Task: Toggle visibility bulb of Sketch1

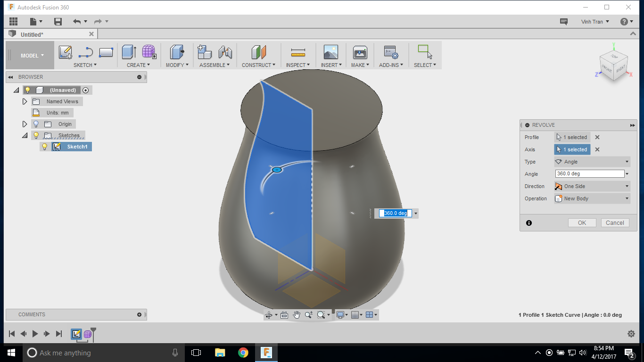Action: tap(45, 147)
